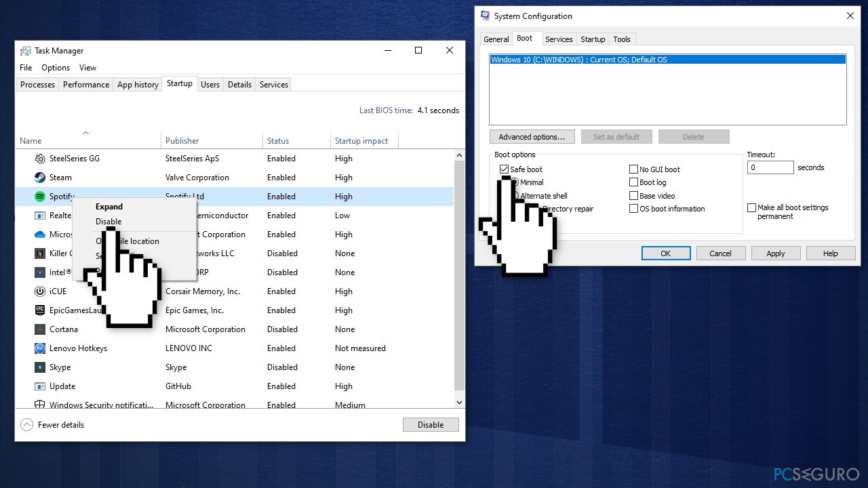The image size is (868, 488).
Task: Open Advanced options in Boot tab
Action: (532, 137)
